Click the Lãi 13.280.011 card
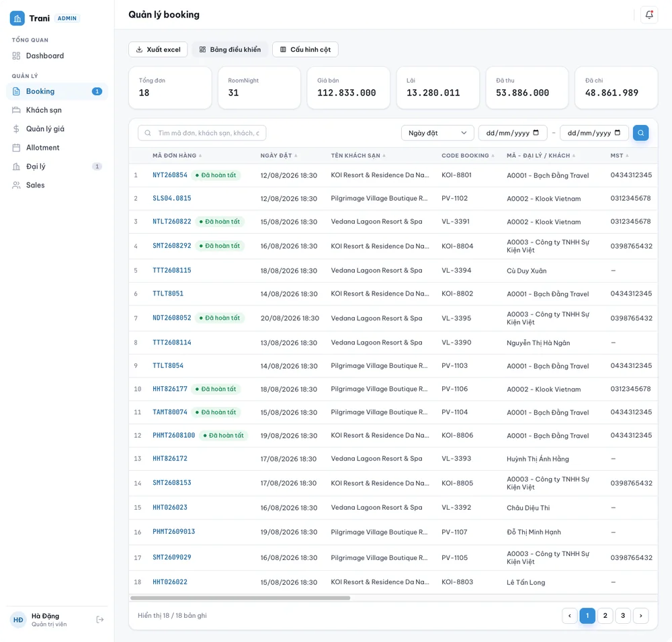Image resolution: width=672 pixels, height=642 pixels. coord(437,87)
